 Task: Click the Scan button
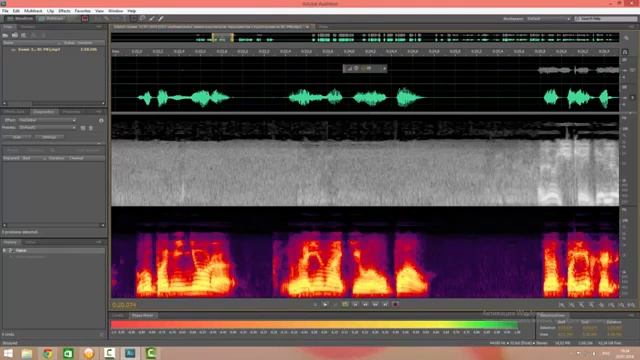(x=17, y=137)
